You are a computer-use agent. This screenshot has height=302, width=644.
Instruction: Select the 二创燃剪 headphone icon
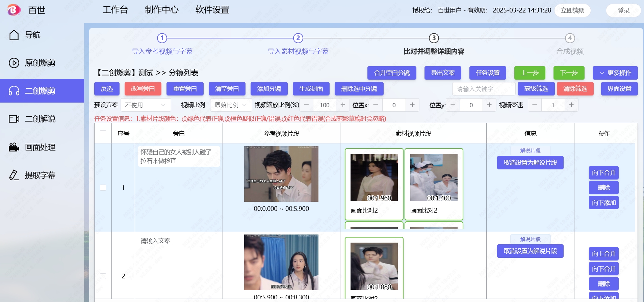pos(14,91)
